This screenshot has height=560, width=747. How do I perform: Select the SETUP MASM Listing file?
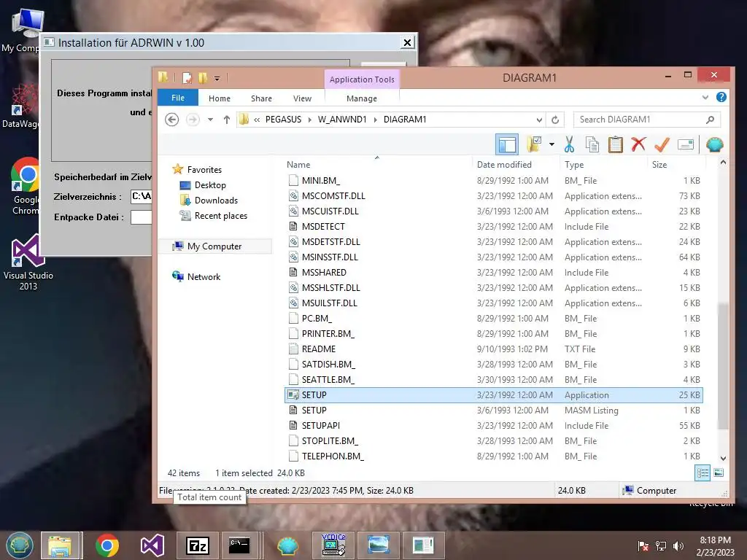click(x=494, y=410)
